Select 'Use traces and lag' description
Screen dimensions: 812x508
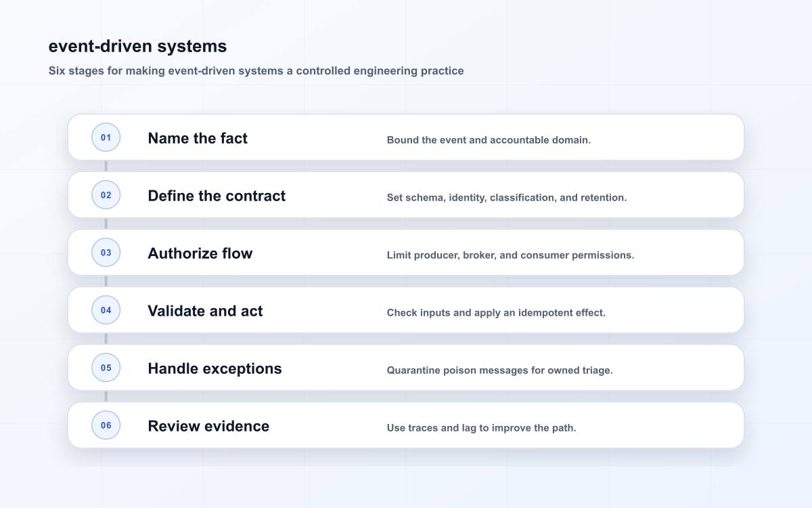pyautogui.click(x=481, y=428)
